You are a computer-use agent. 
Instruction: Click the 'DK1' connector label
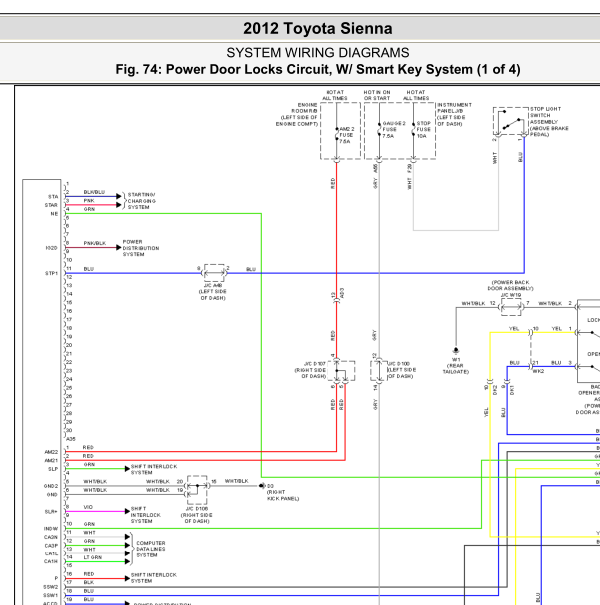(512, 390)
